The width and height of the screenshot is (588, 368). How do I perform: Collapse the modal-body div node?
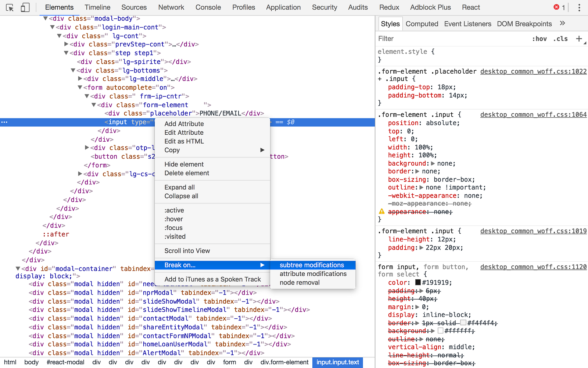pyautogui.click(x=46, y=18)
